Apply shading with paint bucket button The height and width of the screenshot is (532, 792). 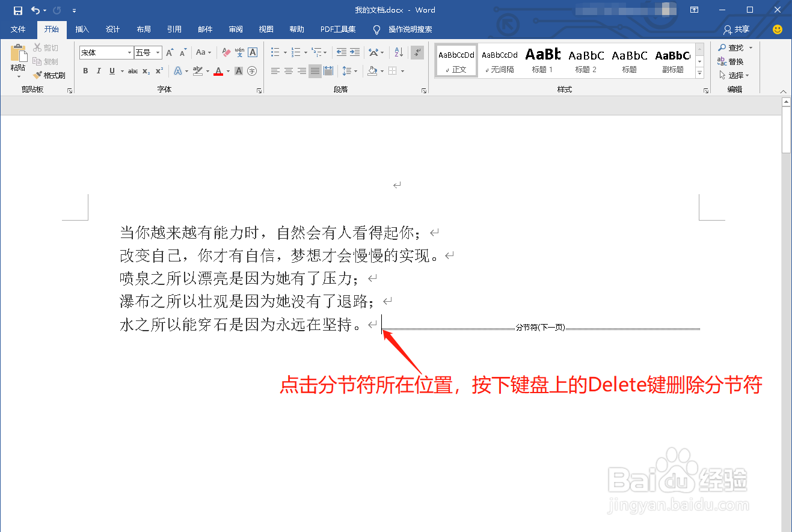[372, 71]
